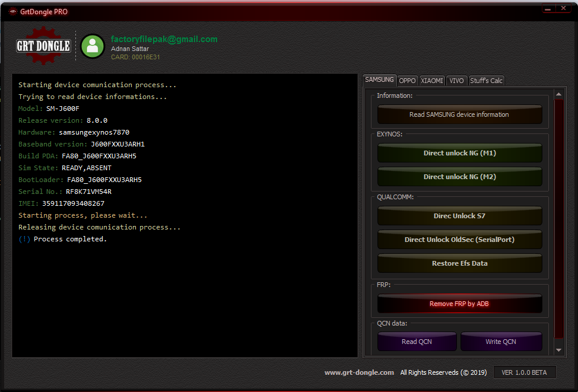Viewport: 578px width, 392px height.
Task: Select the VIVO tab
Action: (456, 81)
